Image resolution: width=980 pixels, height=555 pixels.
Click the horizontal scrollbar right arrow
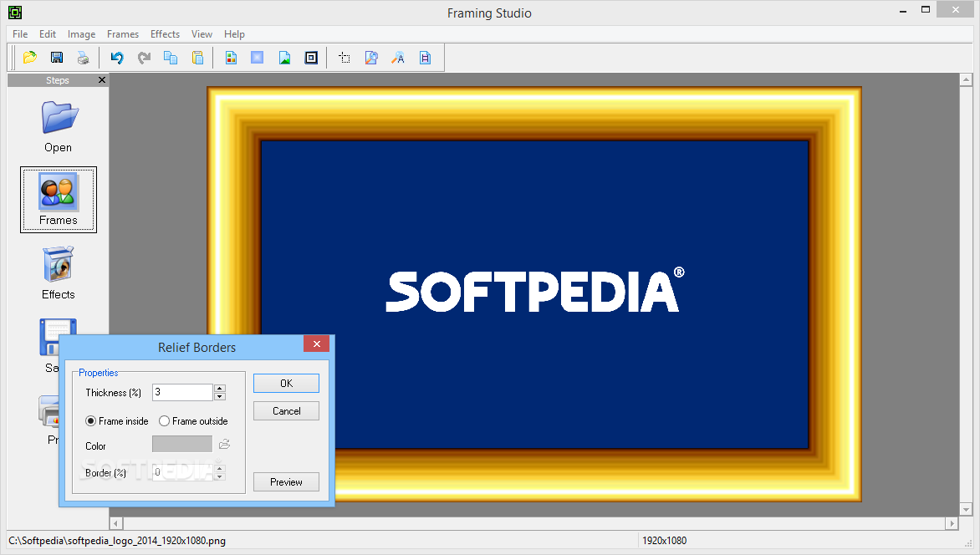click(952, 523)
